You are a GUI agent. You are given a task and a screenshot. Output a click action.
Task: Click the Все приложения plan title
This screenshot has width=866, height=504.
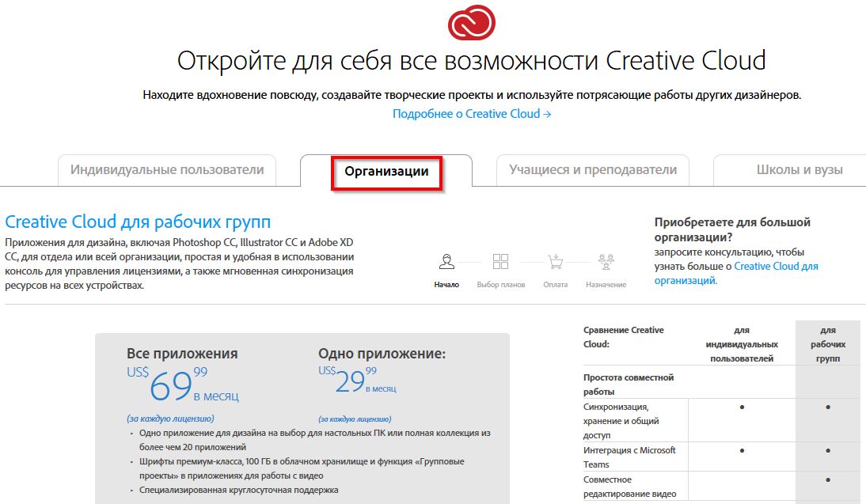point(182,354)
